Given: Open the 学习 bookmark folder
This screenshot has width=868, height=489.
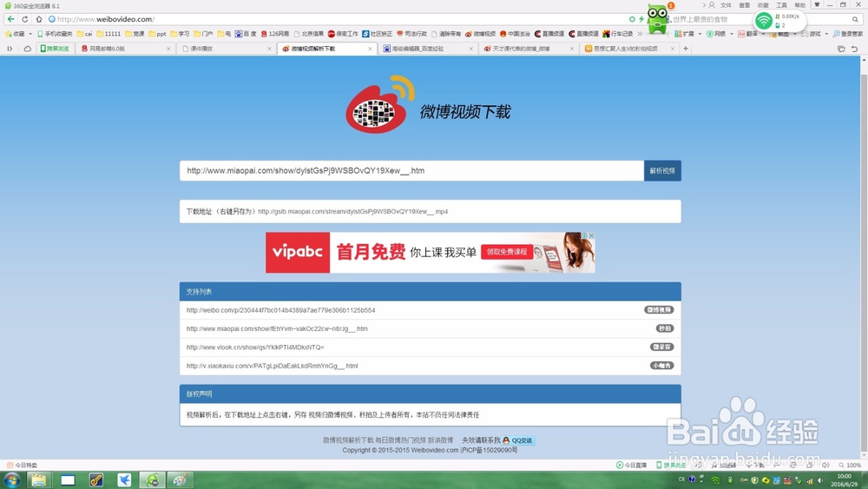Looking at the screenshot, I should pyautogui.click(x=180, y=34).
